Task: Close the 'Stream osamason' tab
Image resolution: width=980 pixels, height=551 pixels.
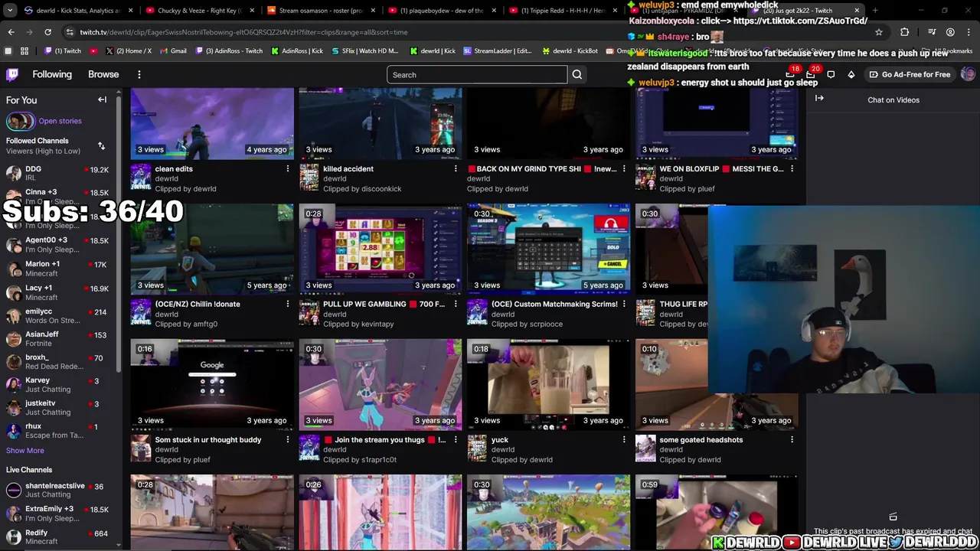Action: click(373, 11)
